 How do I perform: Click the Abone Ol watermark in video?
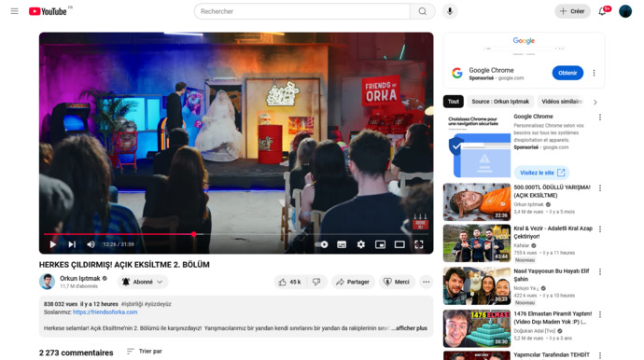coord(420,222)
